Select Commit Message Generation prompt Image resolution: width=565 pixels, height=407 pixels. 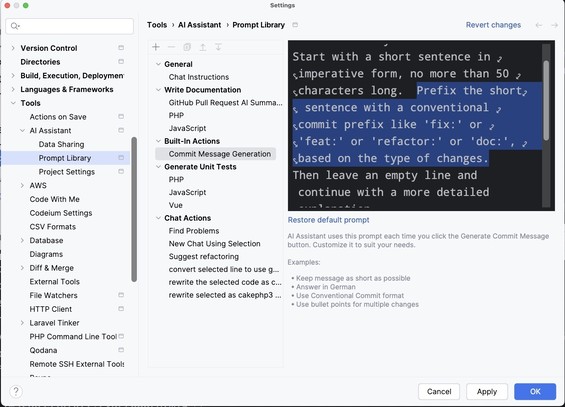coord(219,154)
